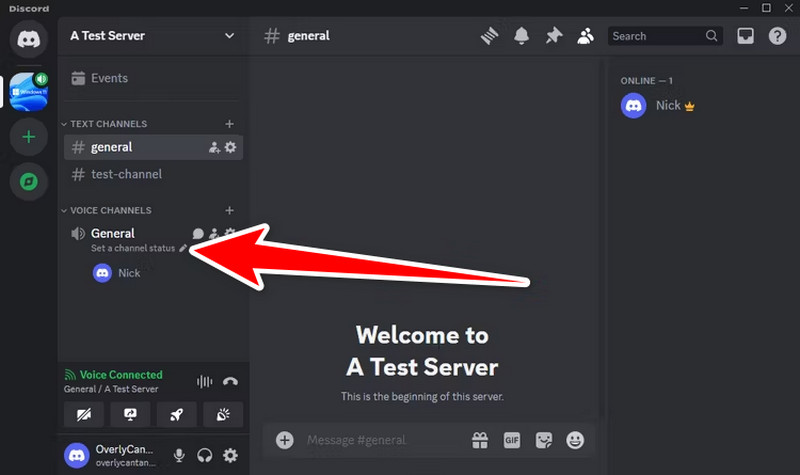Open the Events item in the sidebar
The image size is (800, 475).
tap(108, 78)
